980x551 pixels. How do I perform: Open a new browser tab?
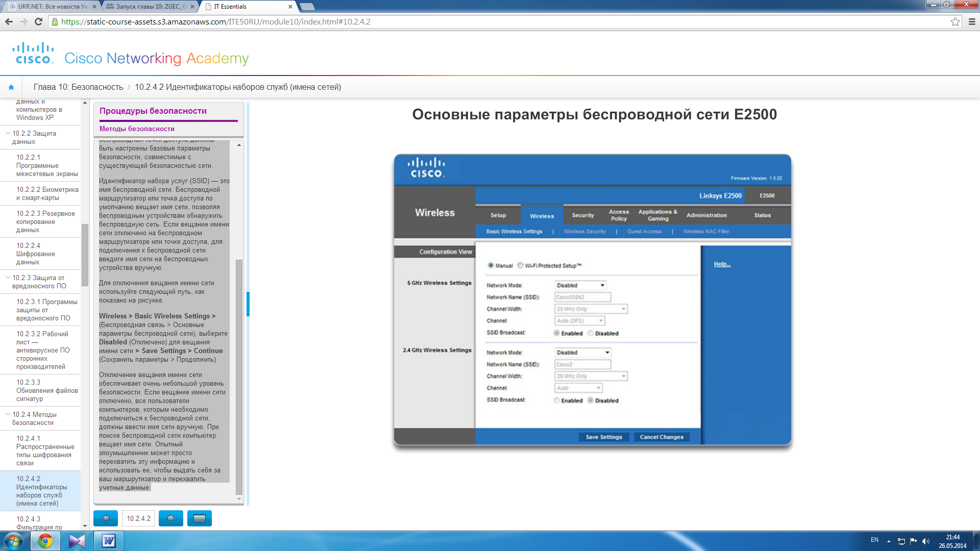click(x=307, y=7)
